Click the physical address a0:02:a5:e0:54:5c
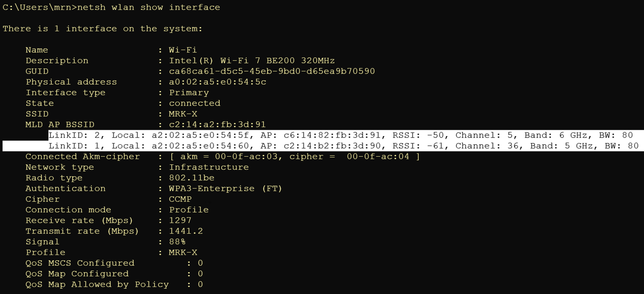644x294 pixels. pyautogui.click(x=218, y=82)
